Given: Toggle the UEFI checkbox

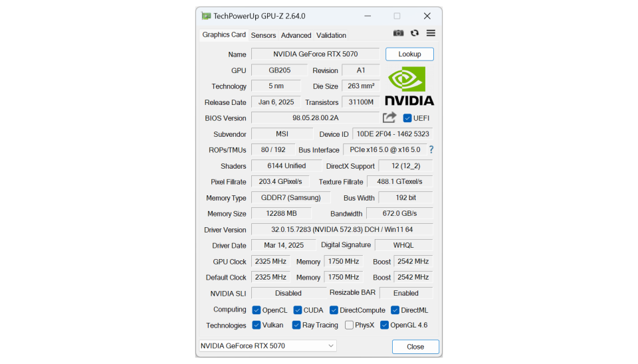Looking at the screenshot, I should (407, 118).
